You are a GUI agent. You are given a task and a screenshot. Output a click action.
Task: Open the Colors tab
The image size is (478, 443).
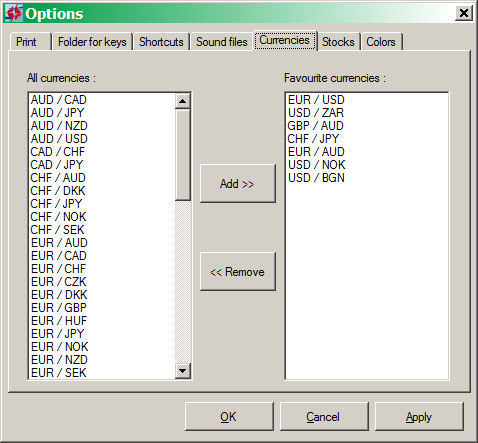(381, 42)
